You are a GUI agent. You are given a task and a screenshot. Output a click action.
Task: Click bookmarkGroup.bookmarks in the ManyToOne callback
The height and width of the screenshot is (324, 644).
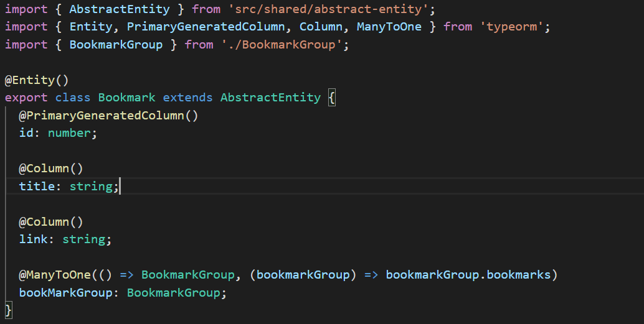[468, 275]
